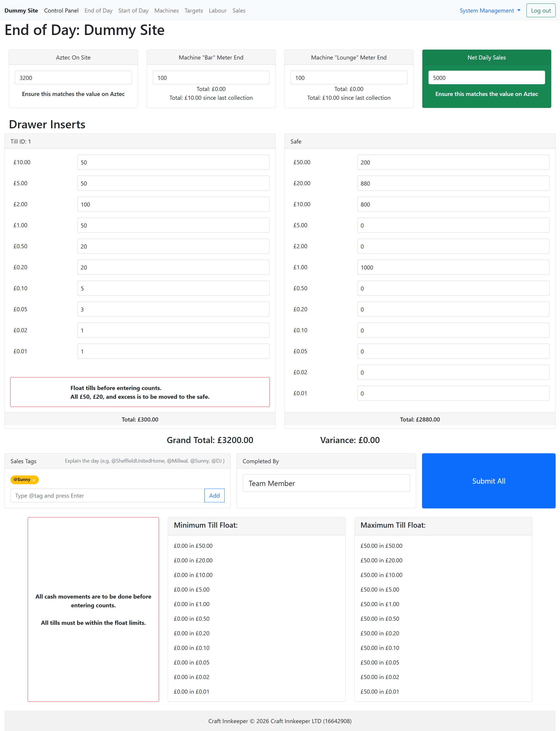Navigate to the Control Panel page
This screenshot has width=560, height=731.
point(61,10)
